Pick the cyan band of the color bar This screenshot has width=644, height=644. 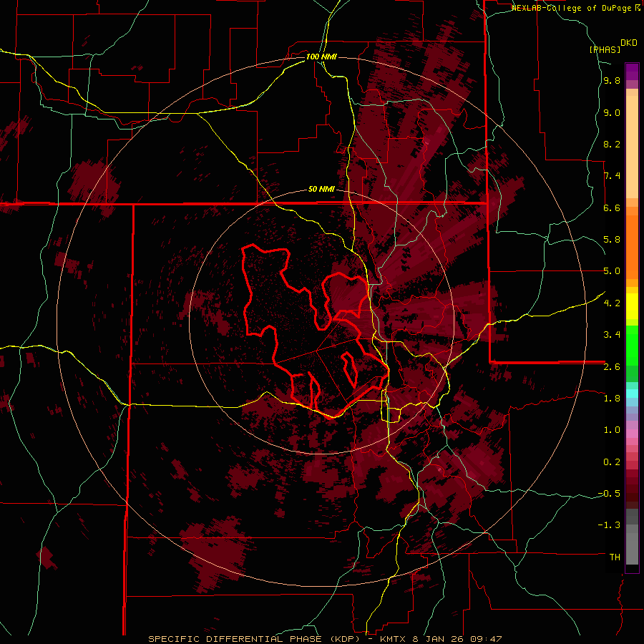(x=632, y=394)
